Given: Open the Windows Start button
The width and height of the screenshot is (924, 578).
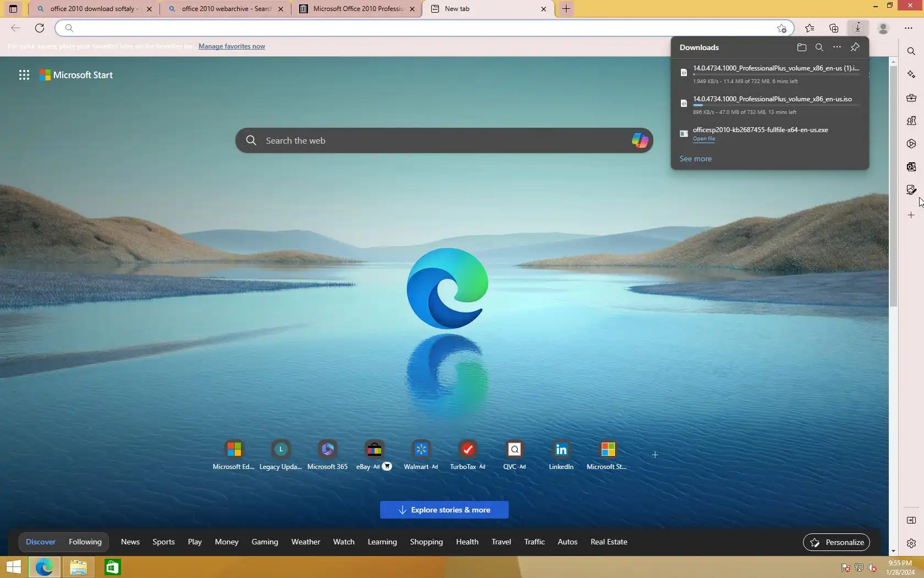Looking at the screenshot, I should pos(14,567).
